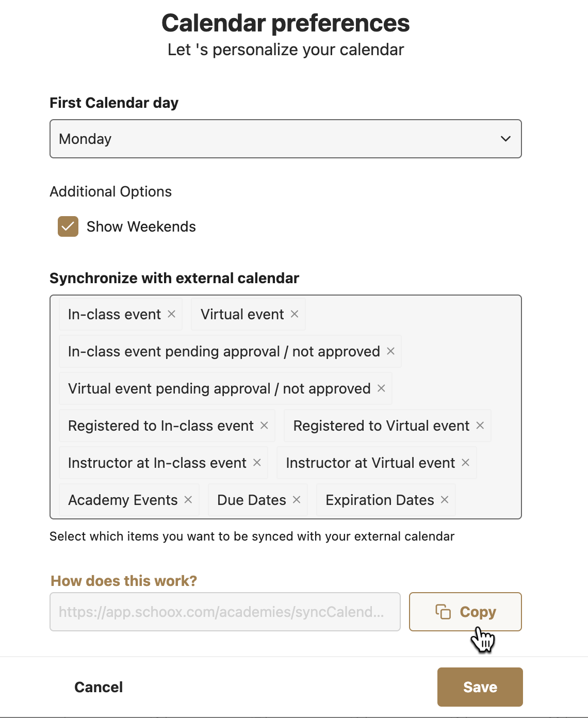Screen dimensions: 588x718
Task: Remove the Virtual event tag
Action: pos(295,314)
